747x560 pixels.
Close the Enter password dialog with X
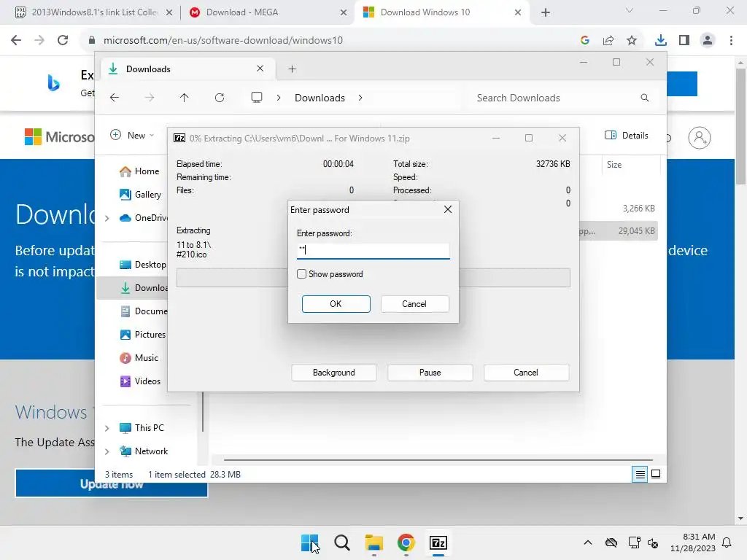point(448,209)
